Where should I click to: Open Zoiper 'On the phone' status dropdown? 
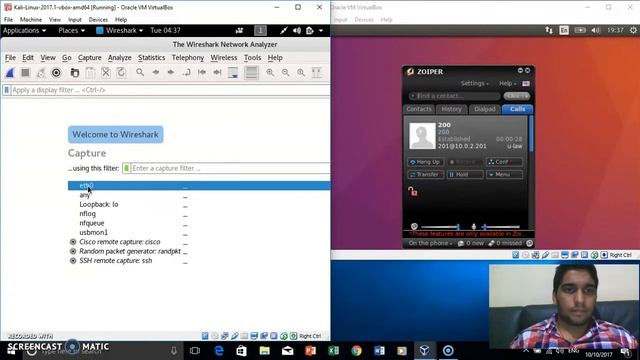[430, 243]
